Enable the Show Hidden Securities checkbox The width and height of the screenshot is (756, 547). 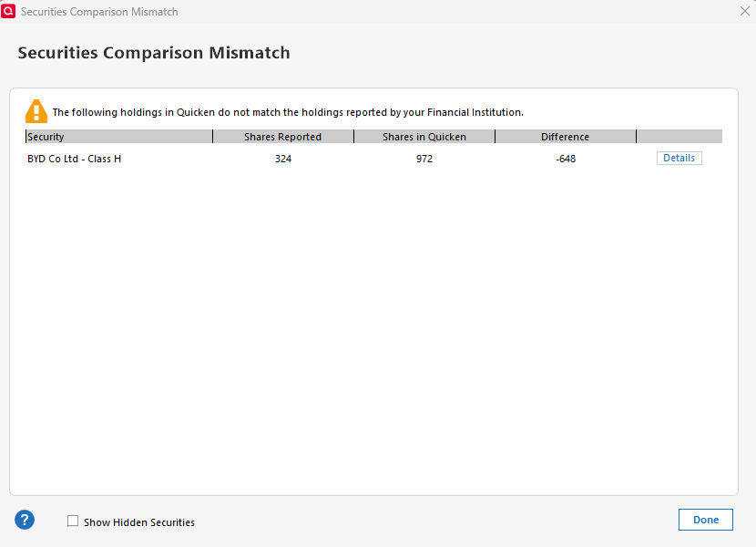(73, 521)
